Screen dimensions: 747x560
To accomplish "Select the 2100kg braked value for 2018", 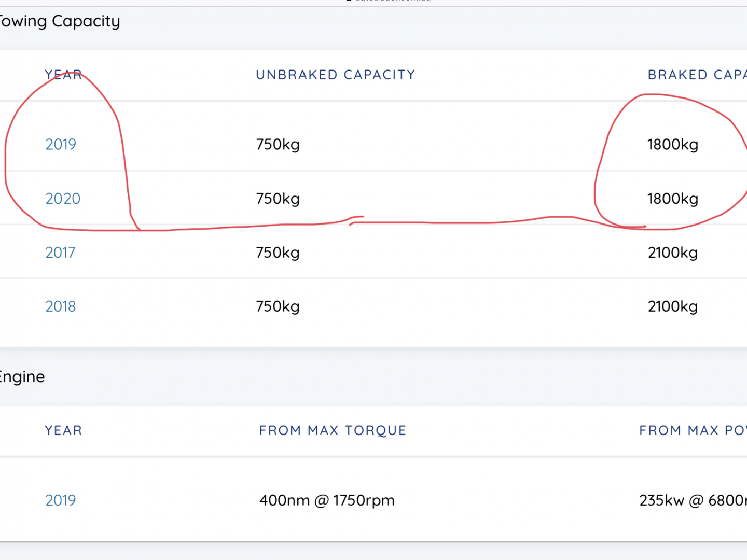I will pyautogui.click(x=672, y=306).
